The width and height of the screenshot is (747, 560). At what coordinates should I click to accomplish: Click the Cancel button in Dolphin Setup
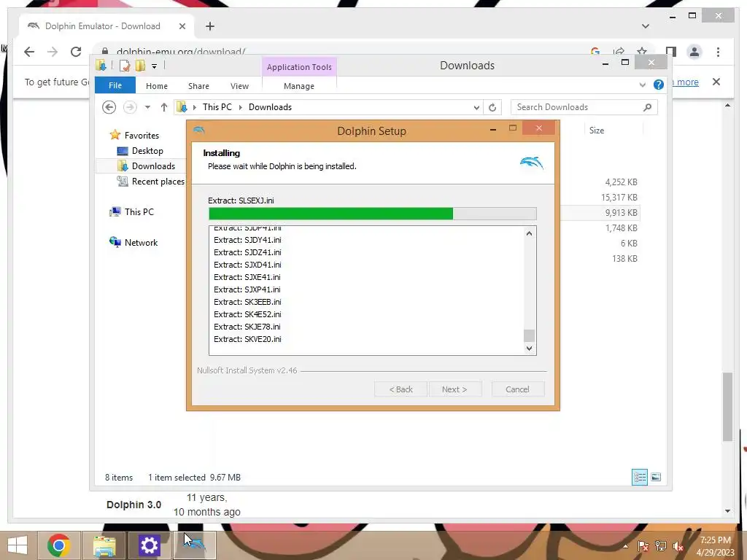tap(517, 389)
